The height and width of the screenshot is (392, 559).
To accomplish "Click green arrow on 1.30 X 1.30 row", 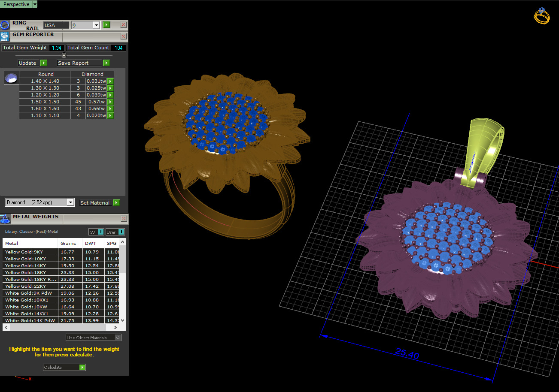I will tap(110, 88).
